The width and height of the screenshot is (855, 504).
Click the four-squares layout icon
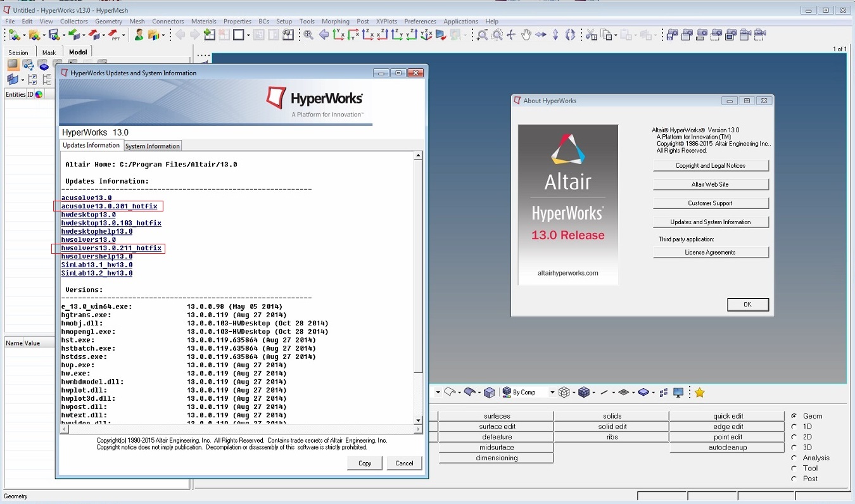pyautogui.click(x=664, y=393)
